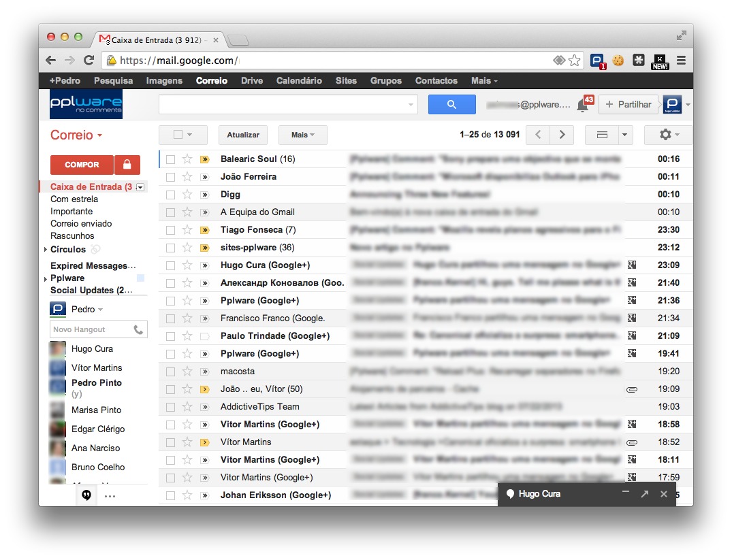Open the Rascunhos folder
This screenshot has width=732, height=560.
point(72,235)
